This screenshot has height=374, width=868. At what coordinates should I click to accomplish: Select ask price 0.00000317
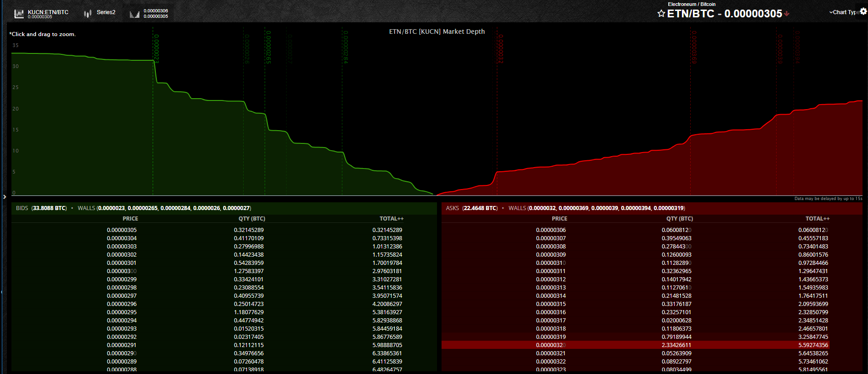click(x=551, y=321)
